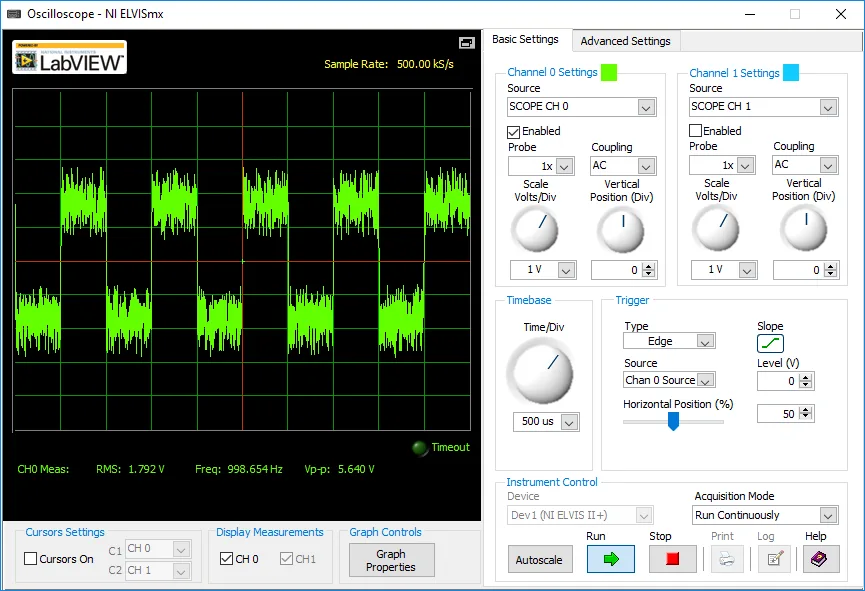
Task: Decrease Horizontal Position with stepper down arrow
Action: click(806, 417)
